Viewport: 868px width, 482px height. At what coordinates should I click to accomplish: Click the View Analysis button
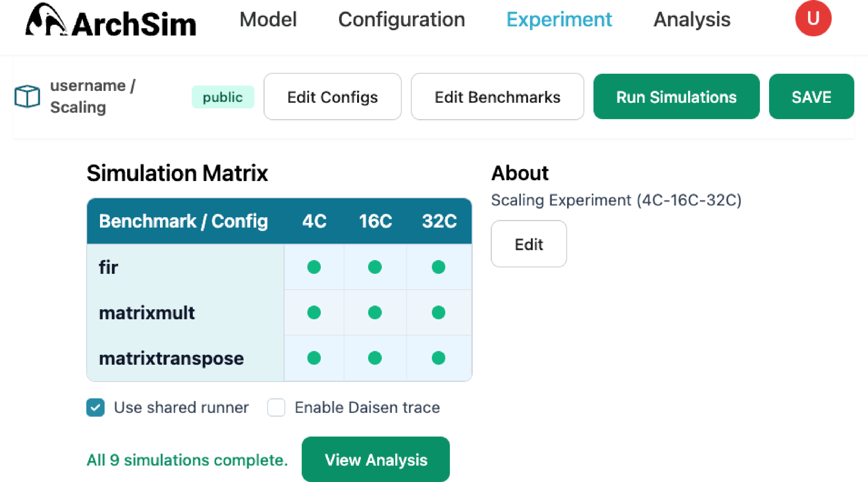(x=376, y=459)
